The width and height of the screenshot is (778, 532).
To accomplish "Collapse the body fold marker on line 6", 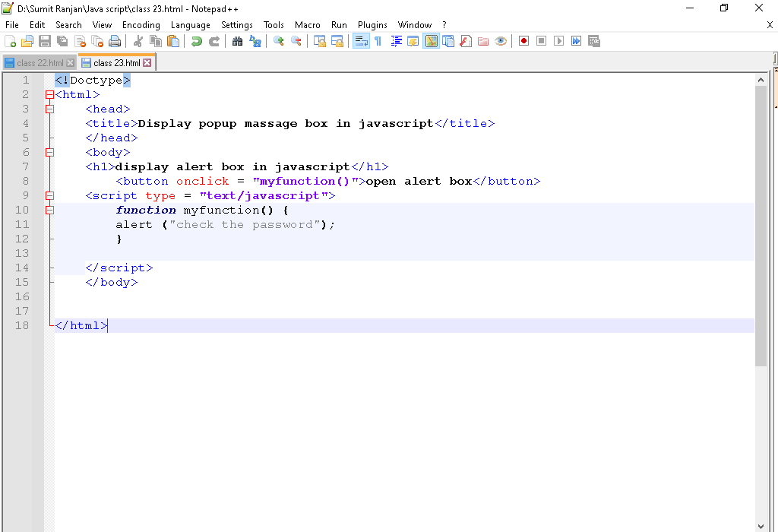I will click(x=49, y=153).
